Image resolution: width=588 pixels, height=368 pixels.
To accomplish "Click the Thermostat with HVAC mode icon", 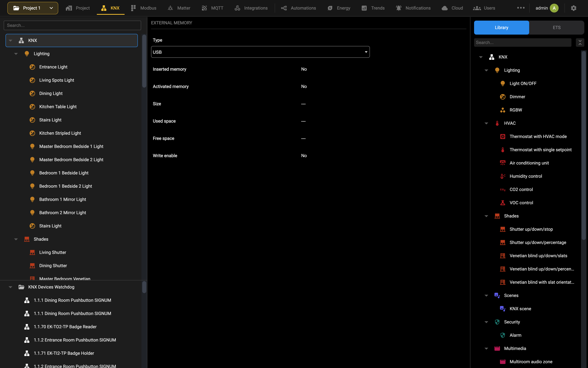I will pyautogui.click(x=503, y=137).
